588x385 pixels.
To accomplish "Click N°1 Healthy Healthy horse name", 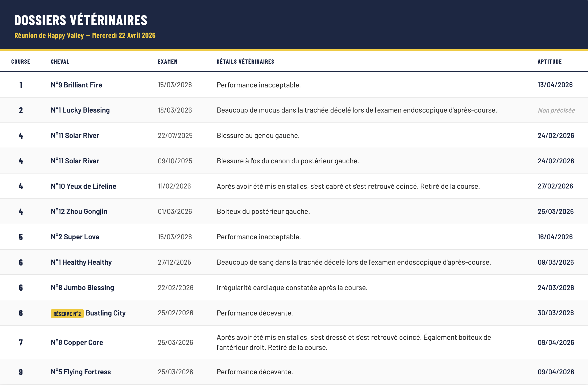I will point(81,262).
